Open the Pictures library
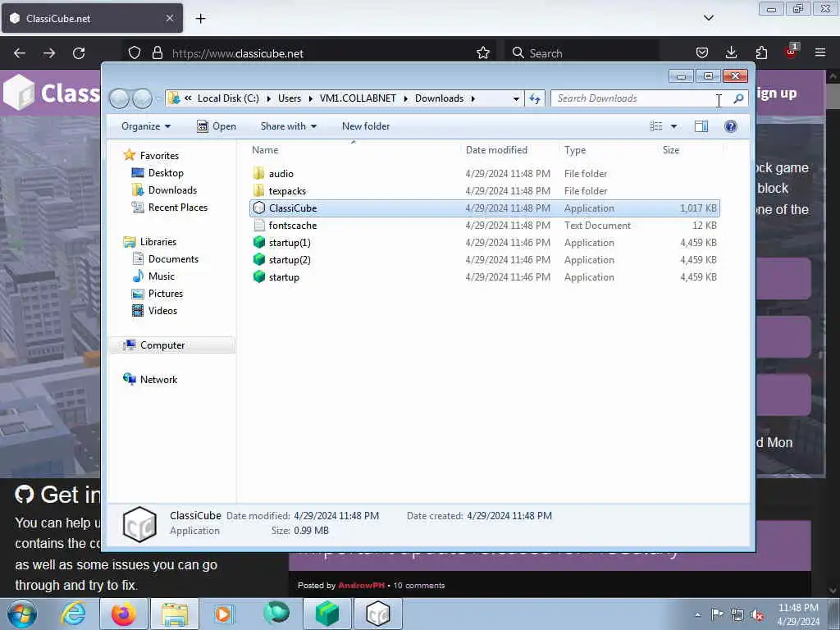 pyautogui.click(x=166, y=294)
